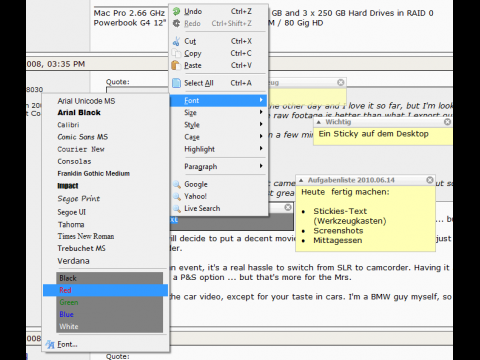Expand the Case submenu arrow
Image resolution: width=480 pixels, height=360 pixels.
coord(261,136)
